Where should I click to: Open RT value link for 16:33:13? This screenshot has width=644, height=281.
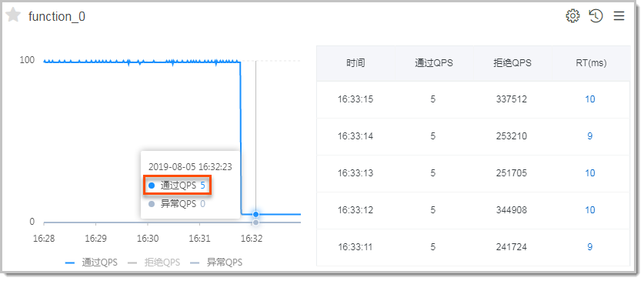590,173
